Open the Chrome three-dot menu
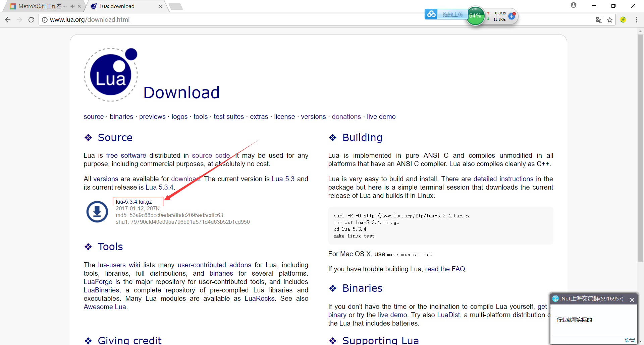 [x=636, y=20]
